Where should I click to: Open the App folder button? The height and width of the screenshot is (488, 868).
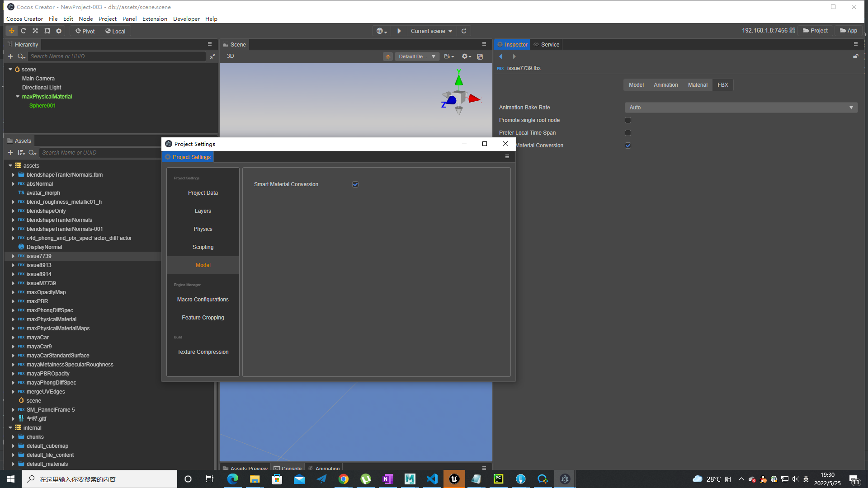point(849,31)
